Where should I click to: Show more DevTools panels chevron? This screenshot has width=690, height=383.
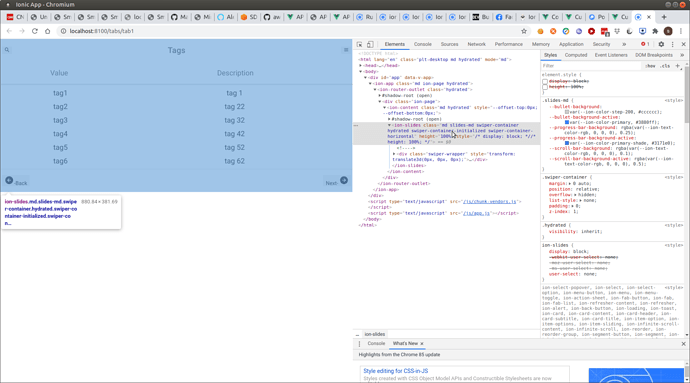(624, 44)
